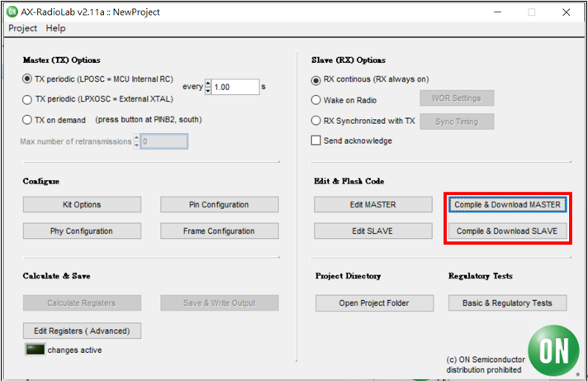This screenshot has height=381, width=588.
Task: Increase TX period with stepper up arrow
Action: click(x=208, y=83)
